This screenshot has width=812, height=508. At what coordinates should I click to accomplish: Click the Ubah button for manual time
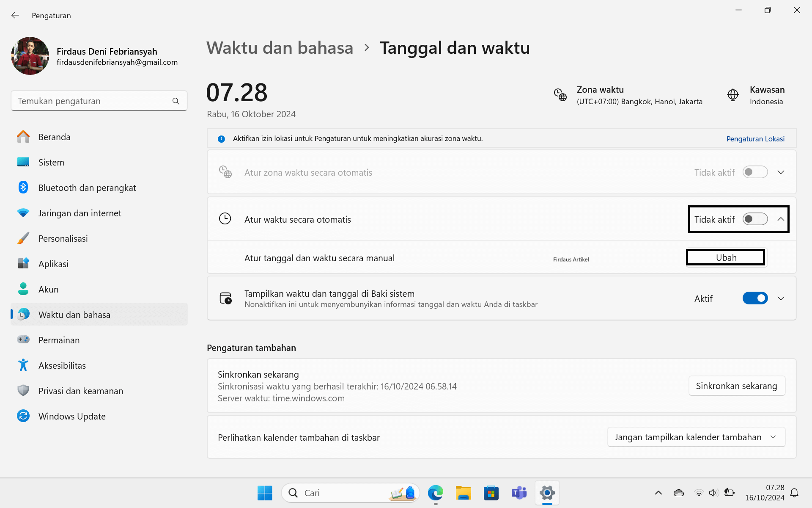[x=726, y=258]
